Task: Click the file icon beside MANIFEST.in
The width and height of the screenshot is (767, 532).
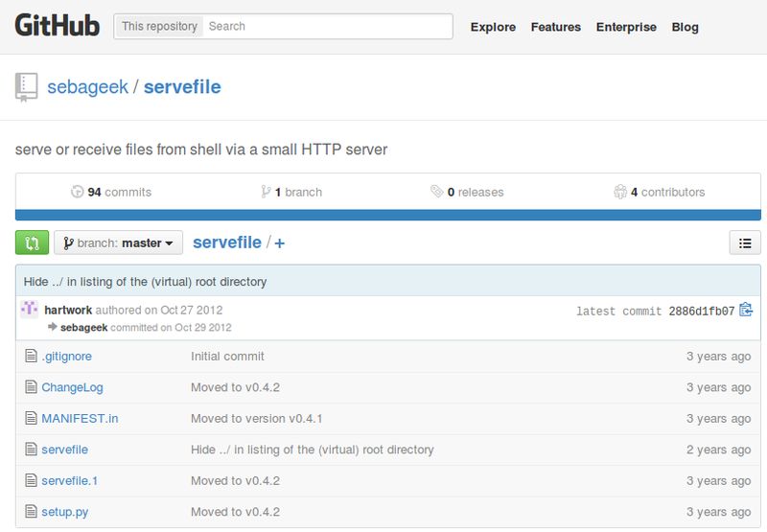Action: pyautogui.click(x=31, y=418)
